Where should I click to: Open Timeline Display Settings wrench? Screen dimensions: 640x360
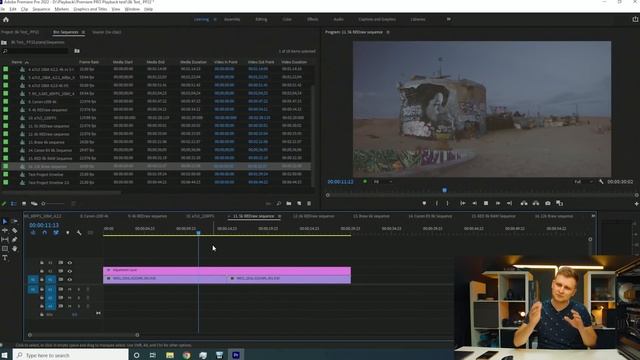[79, 233]
